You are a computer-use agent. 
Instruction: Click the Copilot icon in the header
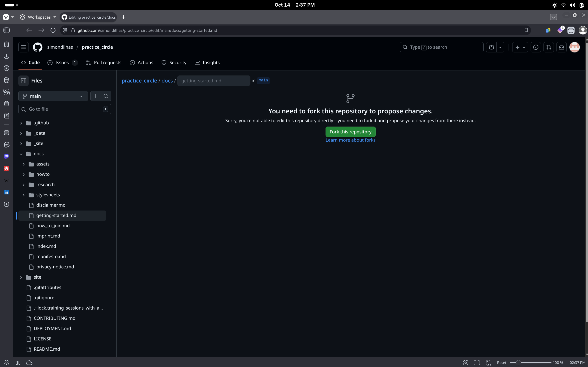491,47
